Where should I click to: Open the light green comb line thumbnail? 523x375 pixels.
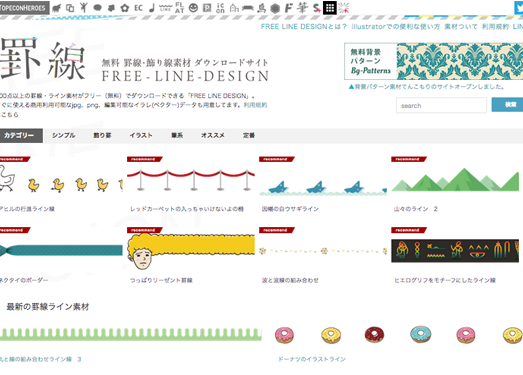131,334
